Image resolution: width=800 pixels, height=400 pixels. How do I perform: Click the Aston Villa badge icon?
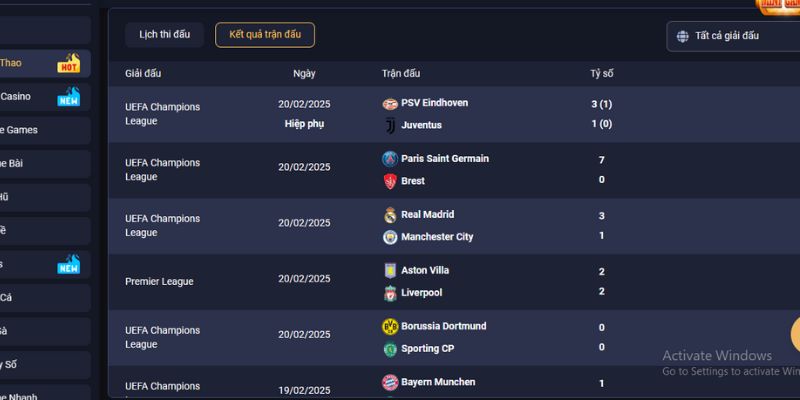390,271
